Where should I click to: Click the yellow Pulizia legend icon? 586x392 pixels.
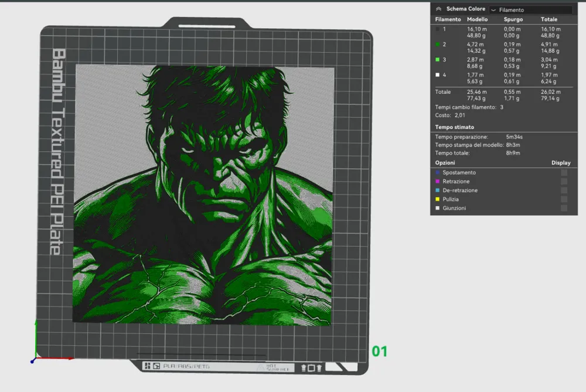tap(436, 198)
